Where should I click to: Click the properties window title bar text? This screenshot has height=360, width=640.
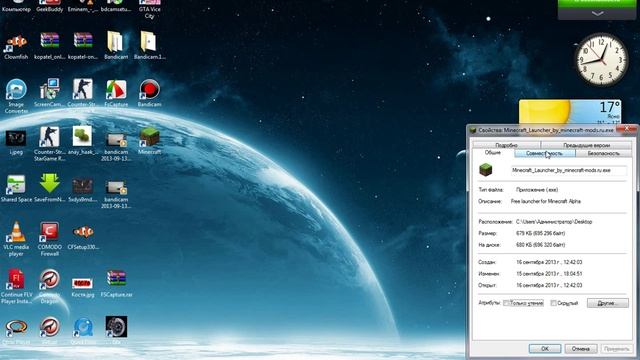[546, 130]
